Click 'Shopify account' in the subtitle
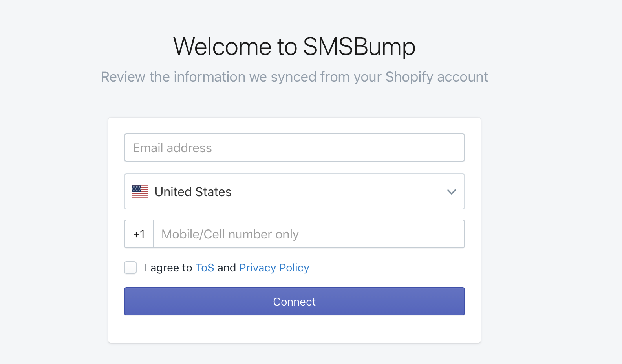622x364 pixels. click(x=437, y=77)
